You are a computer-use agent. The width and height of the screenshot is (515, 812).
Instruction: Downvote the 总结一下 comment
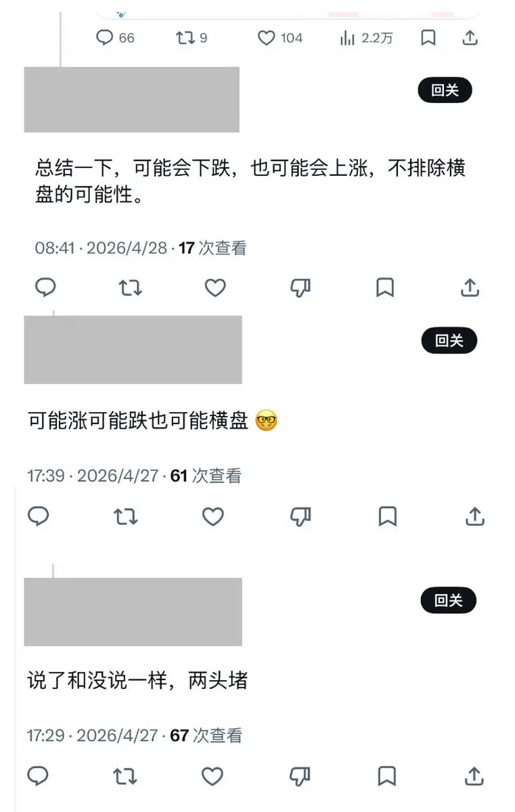pyautogui.click(x=300, y=288)
